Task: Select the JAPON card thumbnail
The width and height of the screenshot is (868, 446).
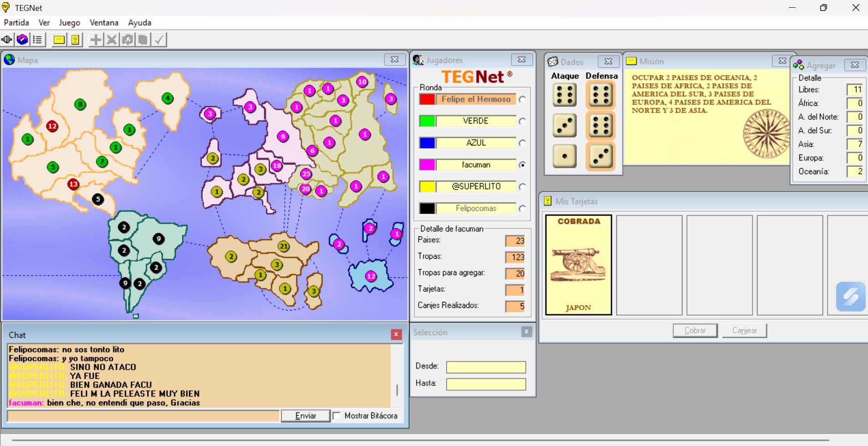Action: [578, 265]
